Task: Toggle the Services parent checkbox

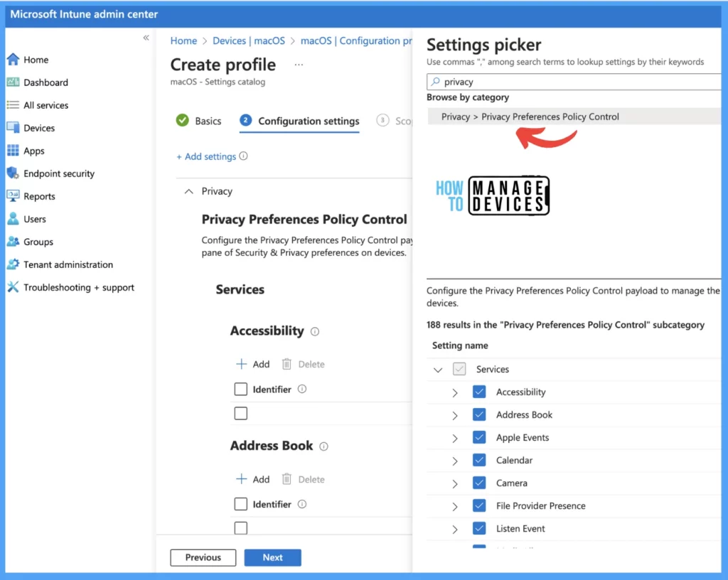Action: 459,369
